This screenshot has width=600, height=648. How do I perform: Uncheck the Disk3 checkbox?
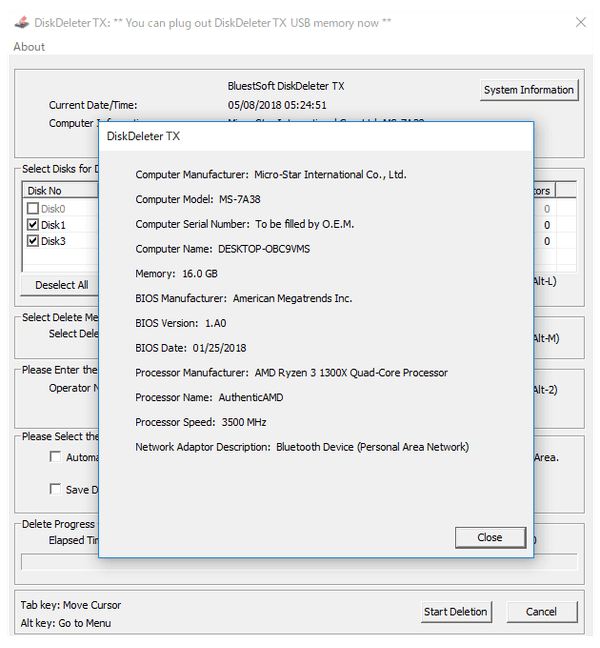click(33, 241)
